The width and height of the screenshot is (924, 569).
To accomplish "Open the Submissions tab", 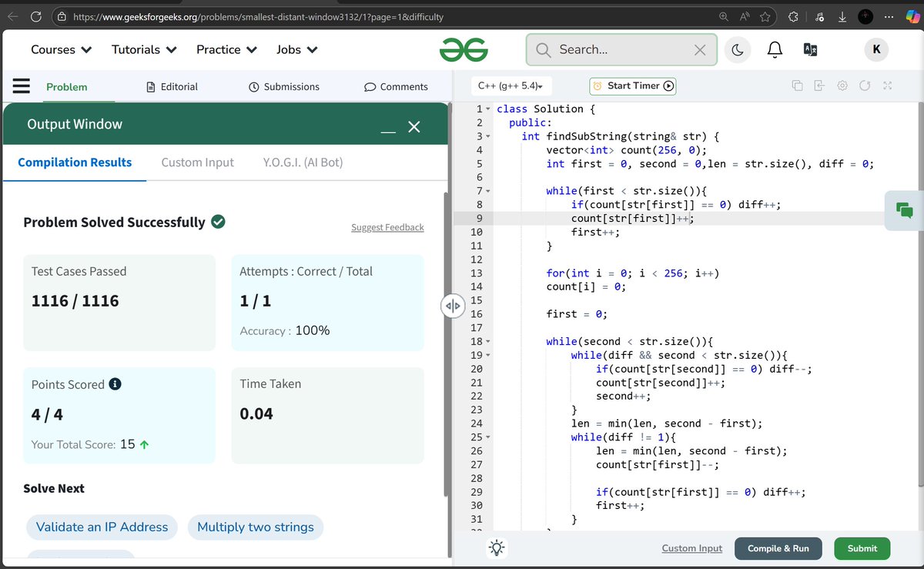I will (284, 87).
